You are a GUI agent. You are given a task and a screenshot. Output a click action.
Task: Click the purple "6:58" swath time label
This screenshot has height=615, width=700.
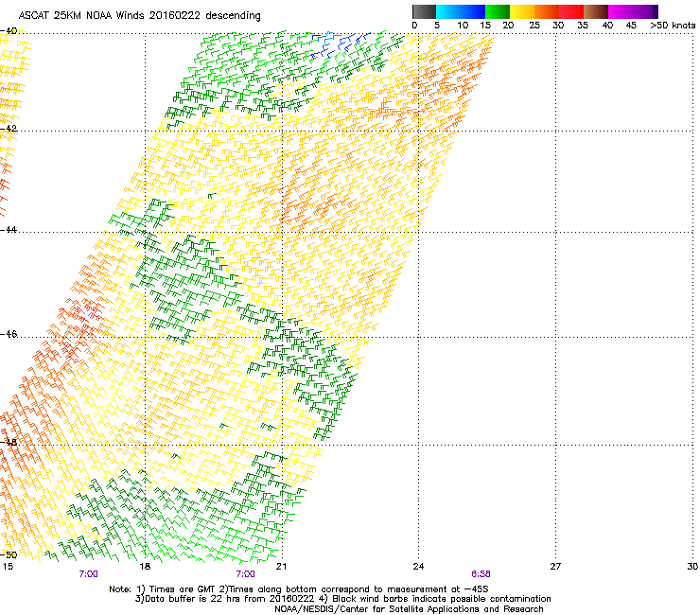pos(481,574)
